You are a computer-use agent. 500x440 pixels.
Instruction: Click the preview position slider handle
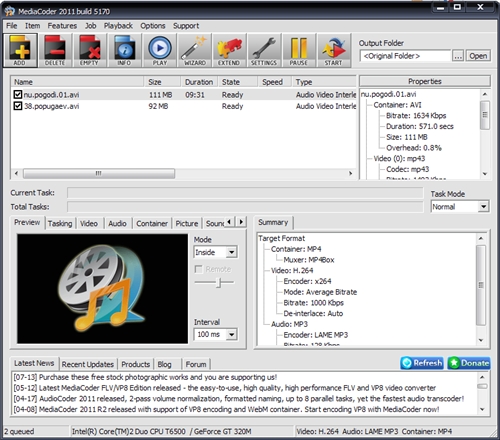click(x=219, y=282)
